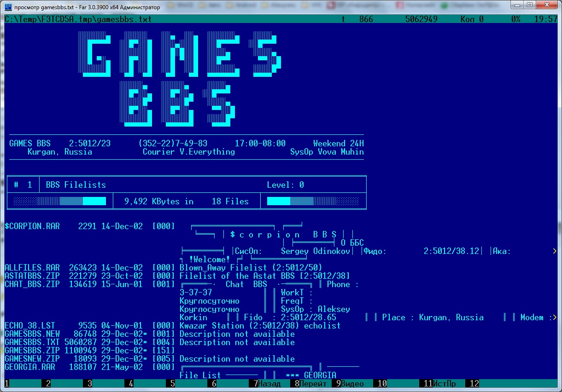562x392 pixels.
Task: Click 'Weekend 24H' text
Action: click(339, 144)
